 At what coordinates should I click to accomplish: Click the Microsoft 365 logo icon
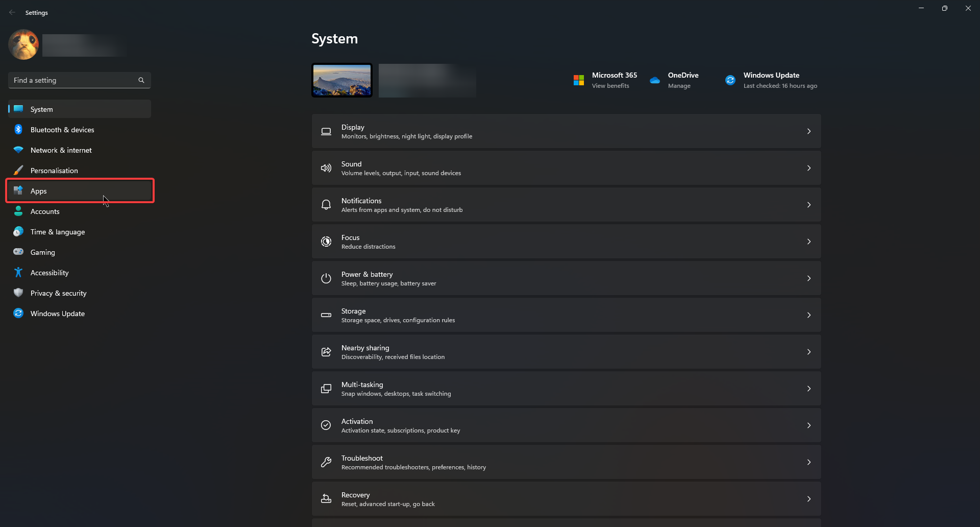coord(578,80)
